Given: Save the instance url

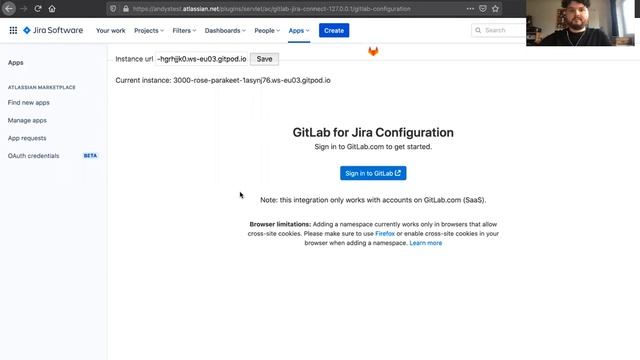Looking at the screenshot, I should pos(264,59).
